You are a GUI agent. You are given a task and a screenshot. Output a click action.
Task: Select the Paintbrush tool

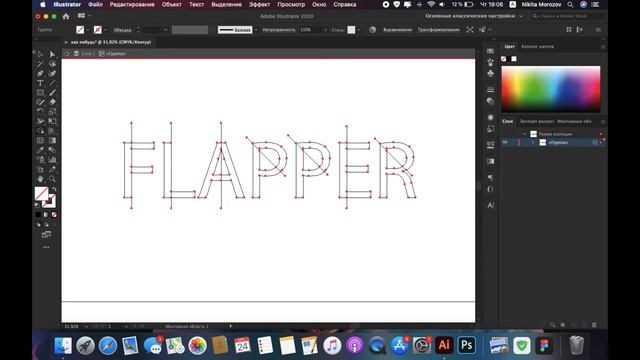(x=52, y=93)
